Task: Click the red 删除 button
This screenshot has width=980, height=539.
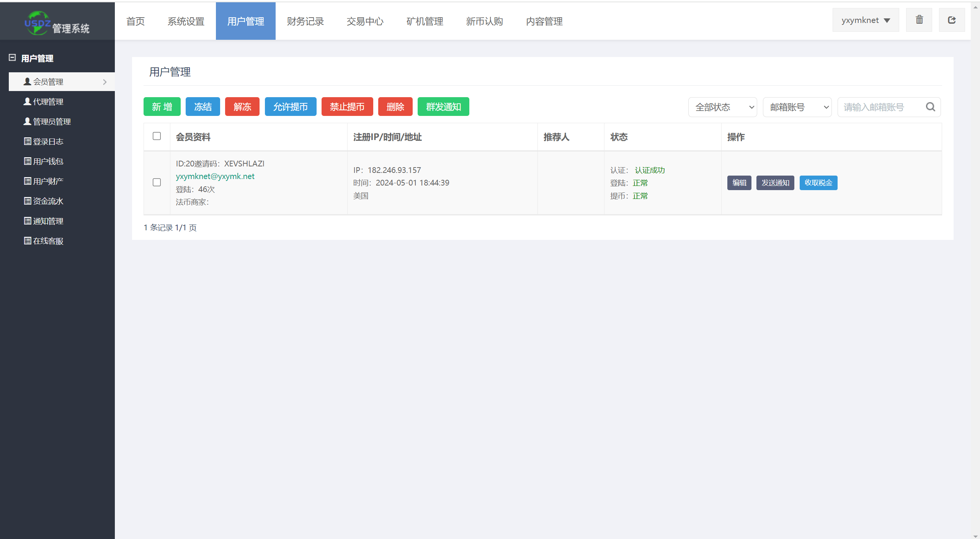Action: 395,107
